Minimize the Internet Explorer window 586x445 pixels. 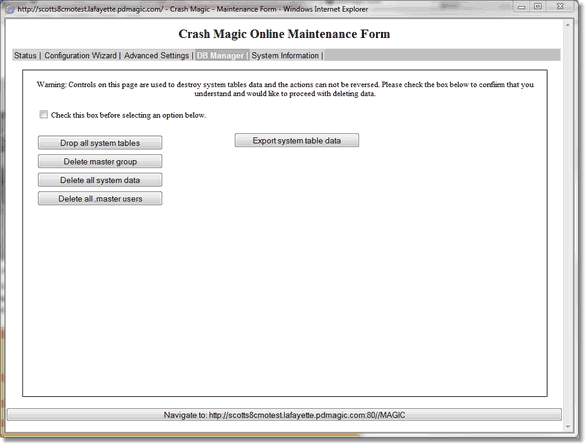522,7
